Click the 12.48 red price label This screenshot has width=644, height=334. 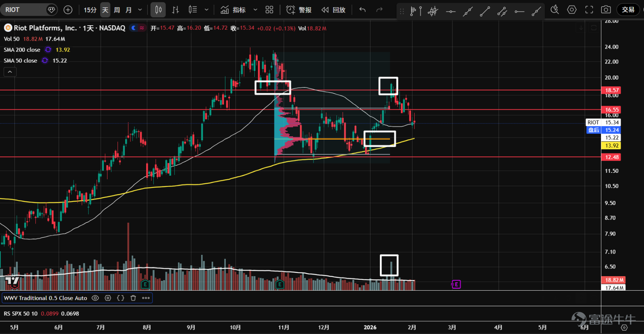click(x=611, y=157)
